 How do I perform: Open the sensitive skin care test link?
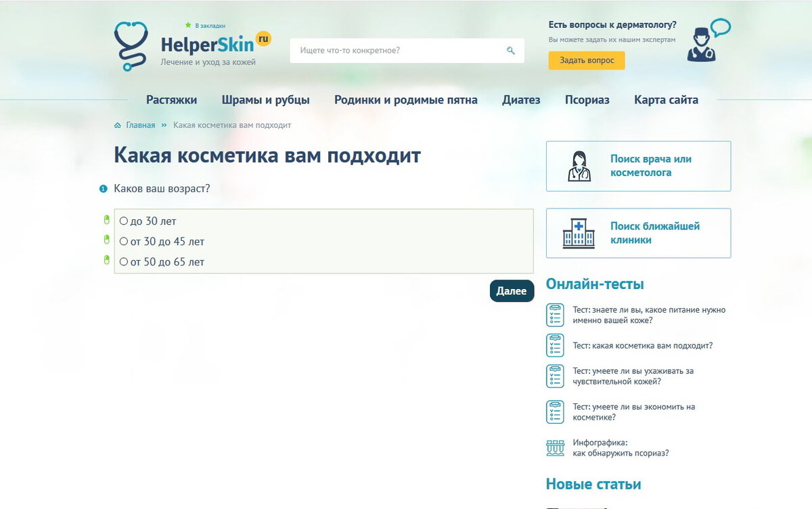(633, 376)
